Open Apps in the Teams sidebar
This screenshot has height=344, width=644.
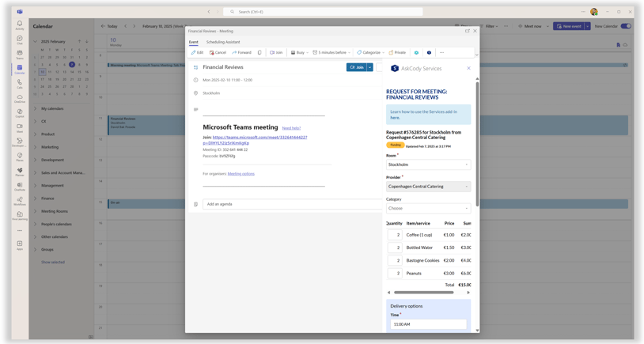click(19, 245)
